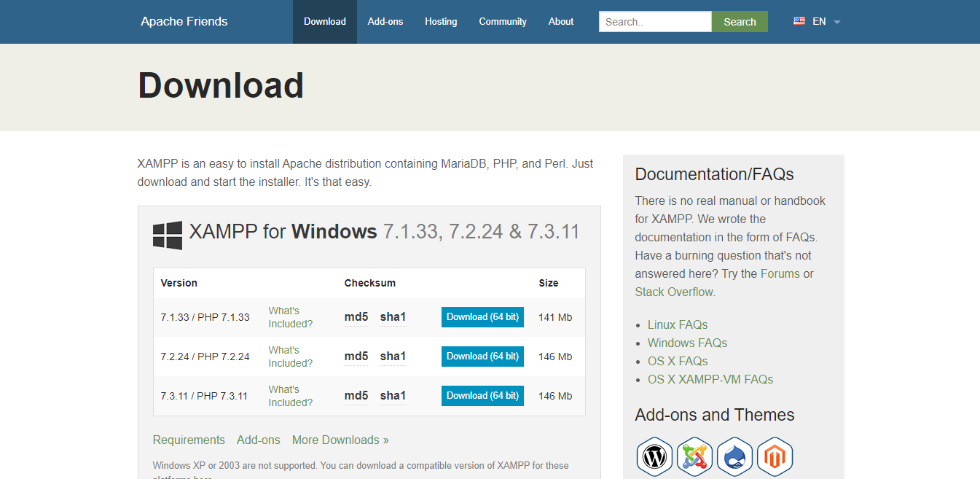Open What's Included for 7.3.11
The image size is (980, 479).
coord(291,396)
